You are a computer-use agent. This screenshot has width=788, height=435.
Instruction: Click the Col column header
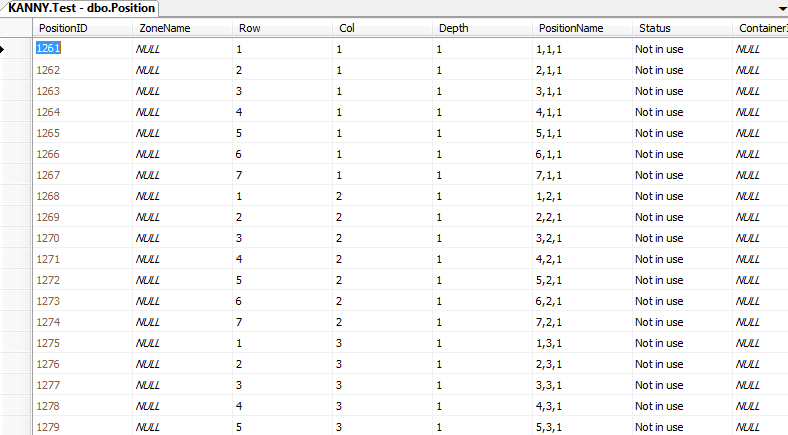(382, 28)
